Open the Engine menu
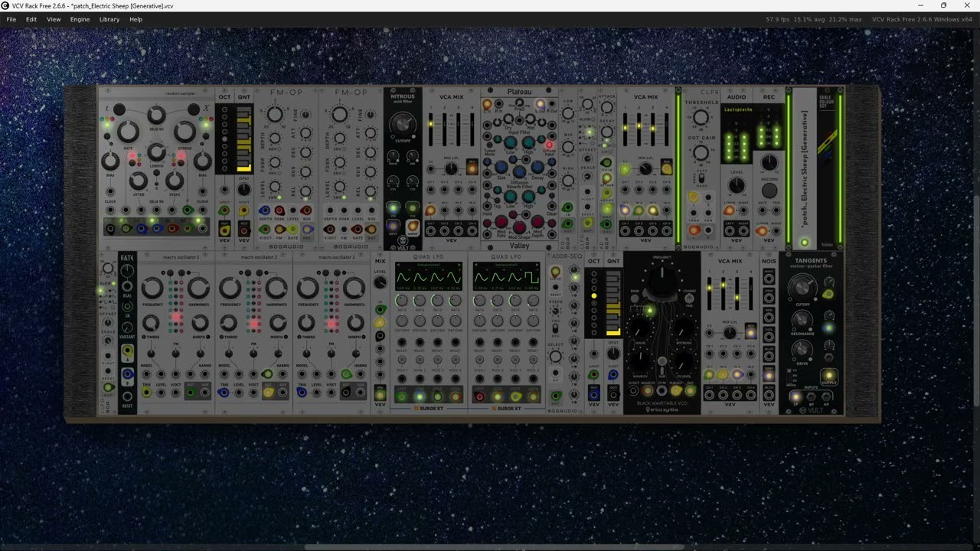The width and height of the screenshot is (980, 551). pos(80,19)
